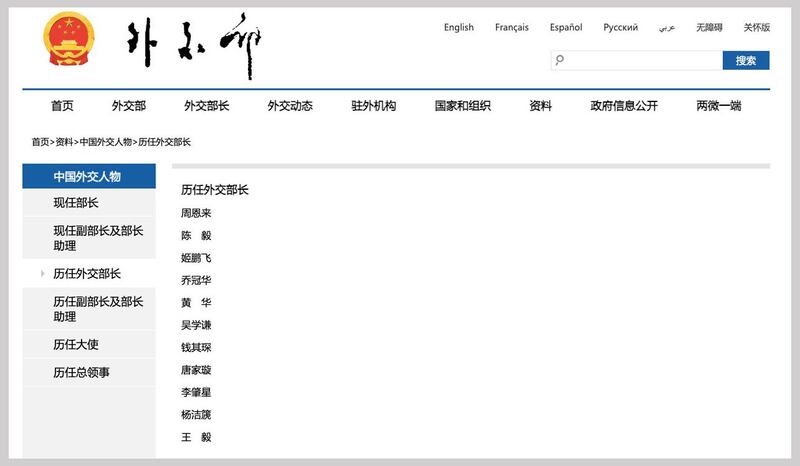The height and width of the screenshot is (466, 800).
Task: Open 外交部长 navigation menu item
Action: pos(207,106)
